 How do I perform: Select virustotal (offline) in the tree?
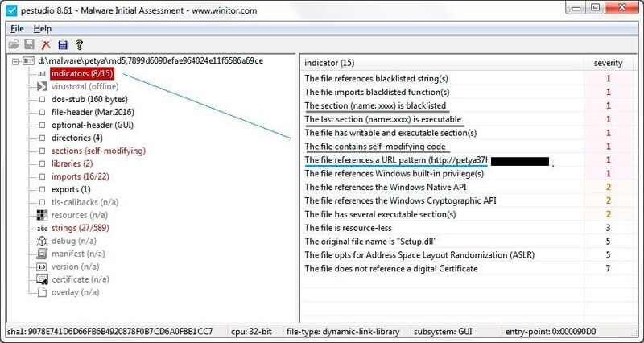pyautogui.click(x=85, y=86)
